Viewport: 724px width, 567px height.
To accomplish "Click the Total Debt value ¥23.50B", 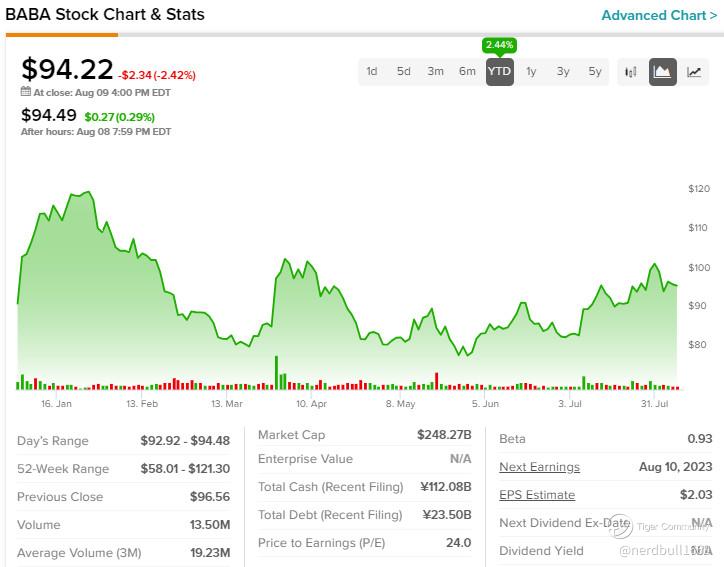I will 447,515.
